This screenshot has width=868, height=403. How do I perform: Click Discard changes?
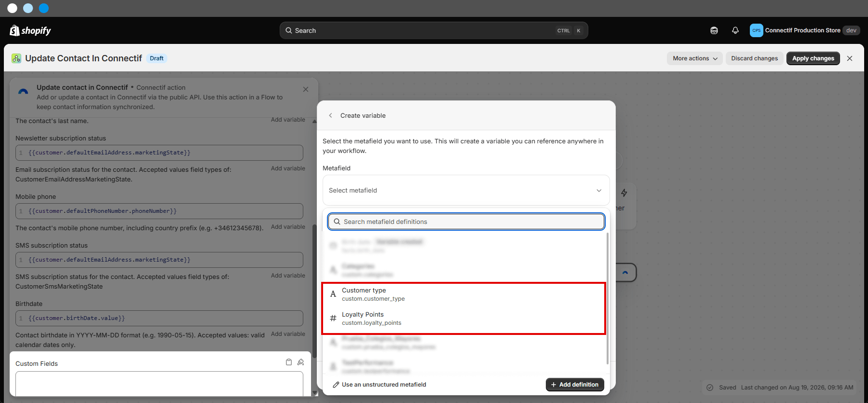click(x=754, y=58)
